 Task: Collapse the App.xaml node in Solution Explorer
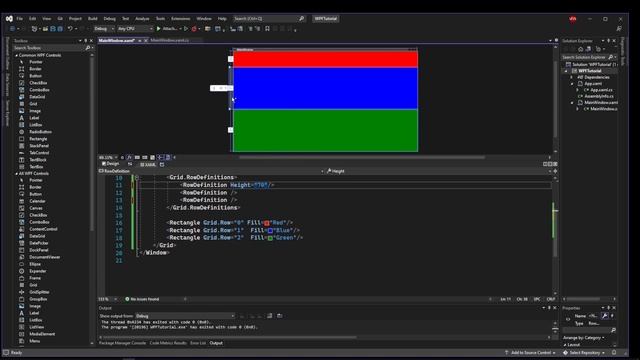572,83
